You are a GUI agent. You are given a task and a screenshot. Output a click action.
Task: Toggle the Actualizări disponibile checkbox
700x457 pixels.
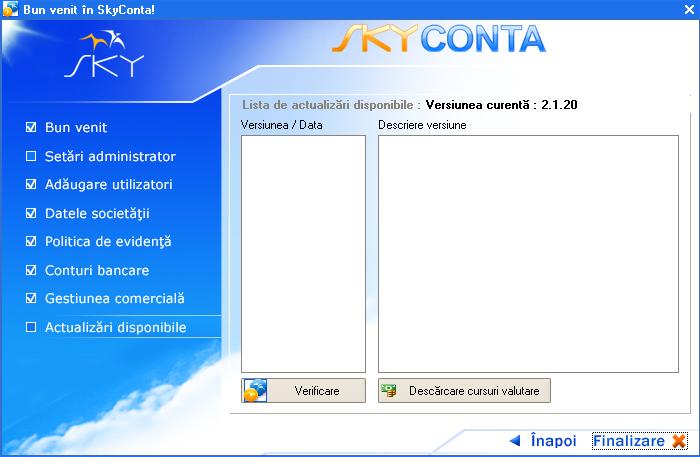(x=31, y=327)
